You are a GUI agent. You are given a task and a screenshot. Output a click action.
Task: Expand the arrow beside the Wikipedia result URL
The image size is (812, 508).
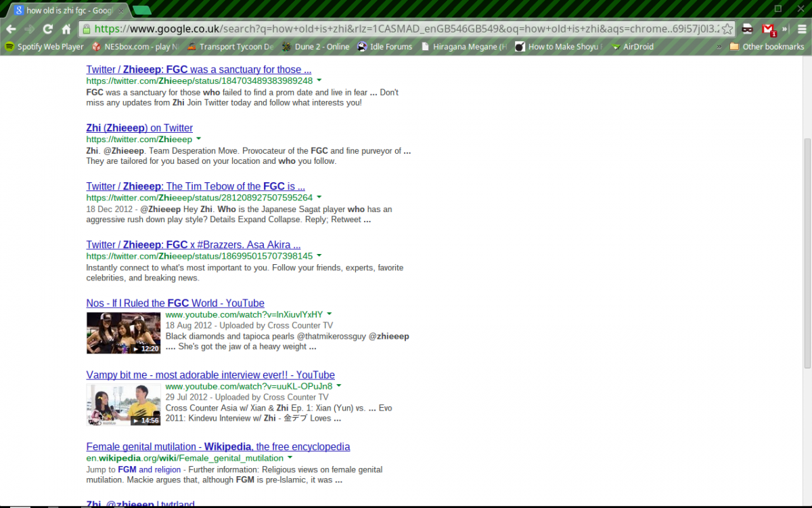[290, 458]
